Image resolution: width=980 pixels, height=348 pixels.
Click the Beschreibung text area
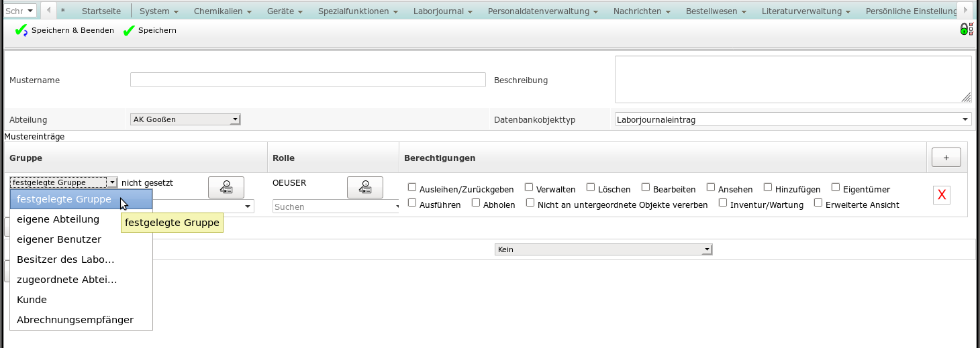[792, 79]
